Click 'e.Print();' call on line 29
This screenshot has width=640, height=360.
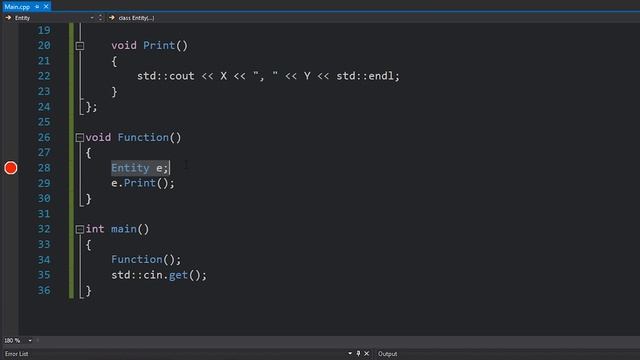tap(143, 183)
